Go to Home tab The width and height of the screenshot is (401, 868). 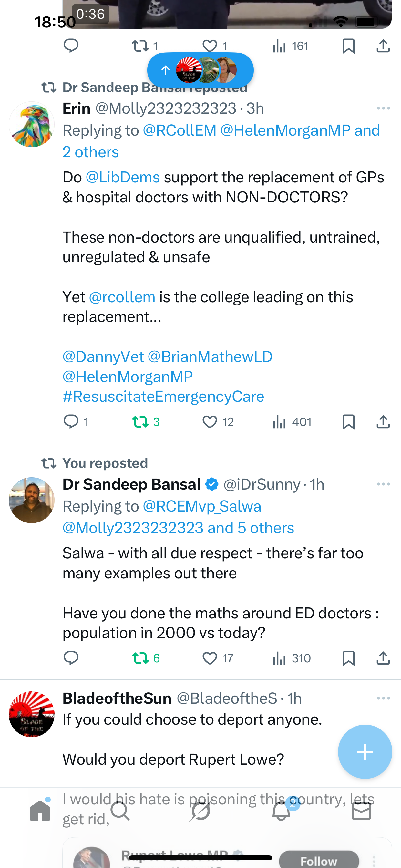[40, 811]
